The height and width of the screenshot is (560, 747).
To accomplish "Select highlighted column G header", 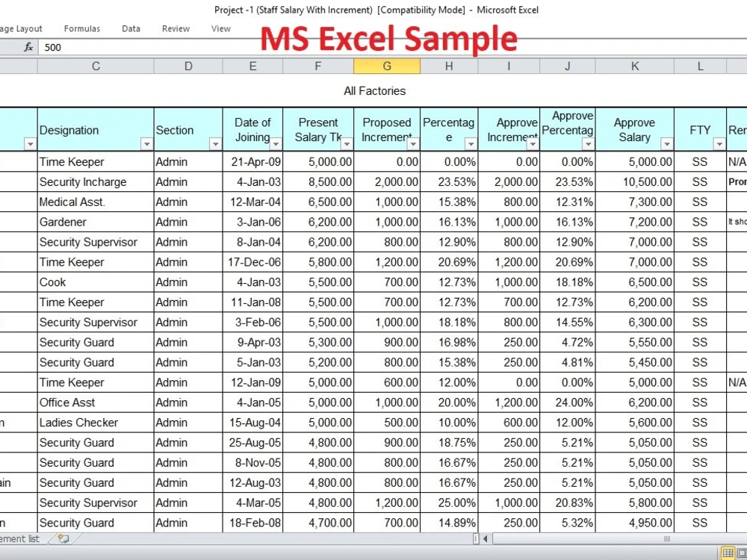I will pyautogui.click(x=387, y=66).
